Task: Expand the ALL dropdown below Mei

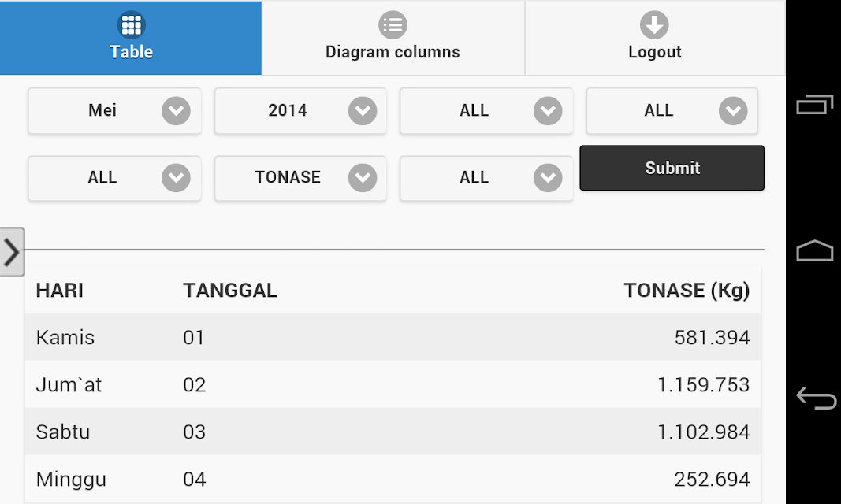Action: pos(115,178)
